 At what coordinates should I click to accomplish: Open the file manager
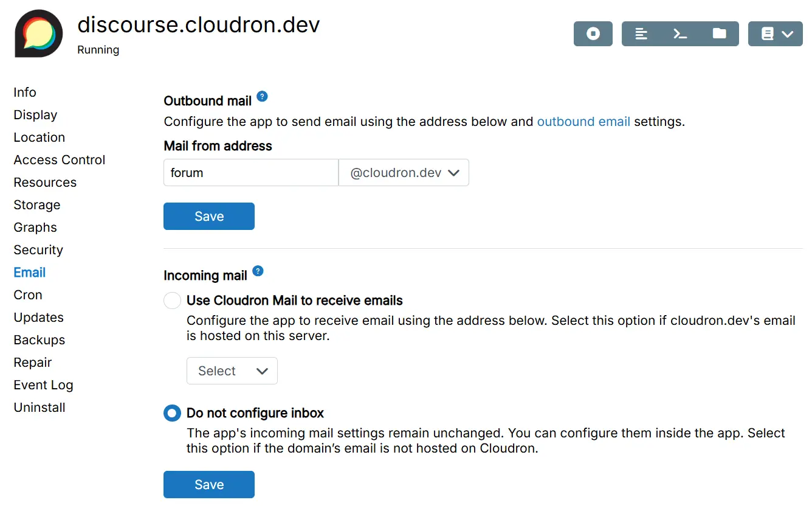tap(719, 33)
